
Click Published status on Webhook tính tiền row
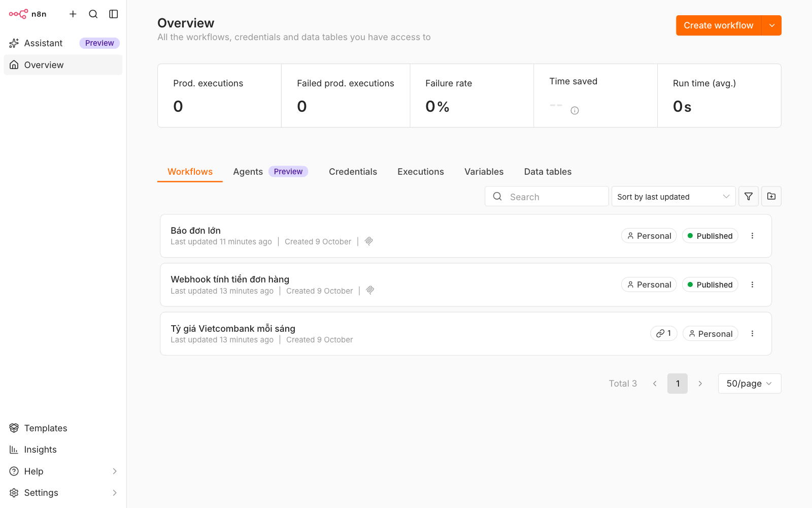click(710, 284)
